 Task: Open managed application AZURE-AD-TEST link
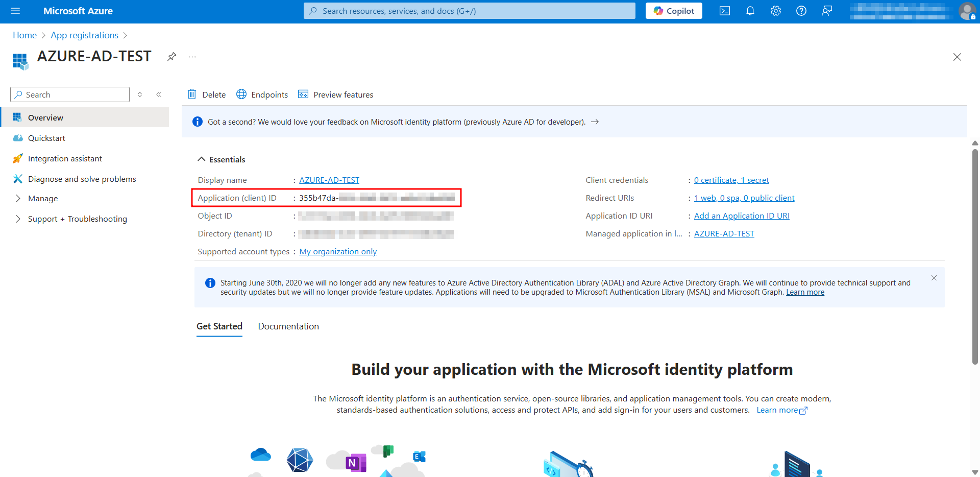[x=724, y=233]
